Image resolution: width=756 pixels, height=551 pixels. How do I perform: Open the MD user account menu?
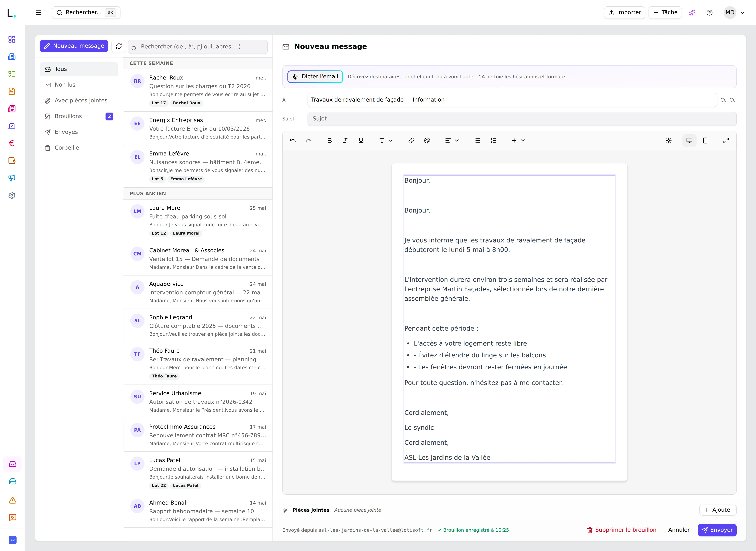point(735,13)
